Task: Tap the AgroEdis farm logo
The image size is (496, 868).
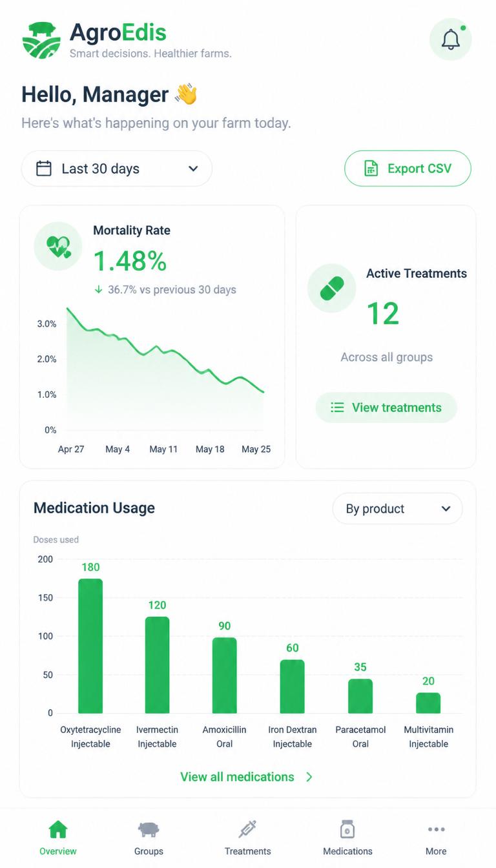Action: pos(41,40)
